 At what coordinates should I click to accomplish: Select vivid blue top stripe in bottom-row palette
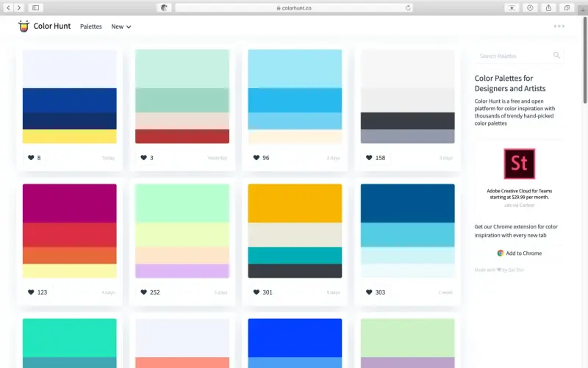coord(295,338)
